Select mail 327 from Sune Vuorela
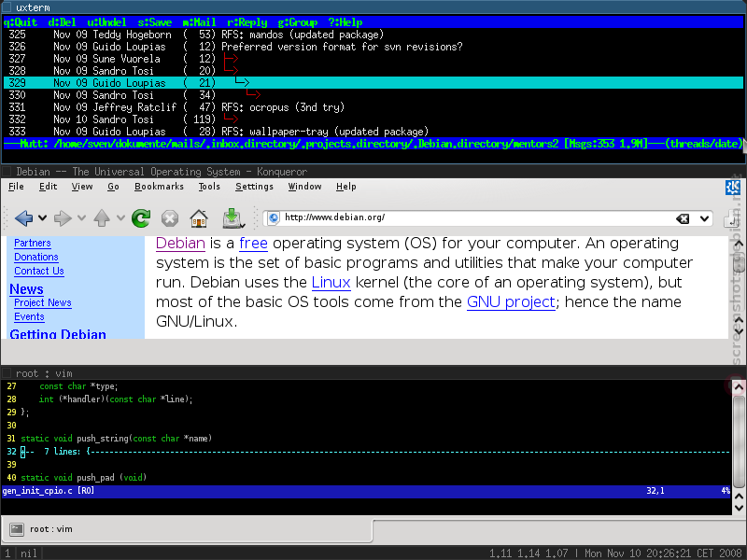The image size is (747, 560). tap(373, 59)
